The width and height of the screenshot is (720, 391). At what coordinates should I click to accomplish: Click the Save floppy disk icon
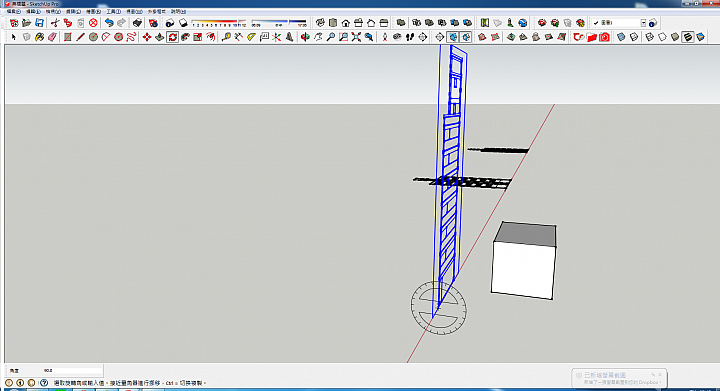pos(39,22)
